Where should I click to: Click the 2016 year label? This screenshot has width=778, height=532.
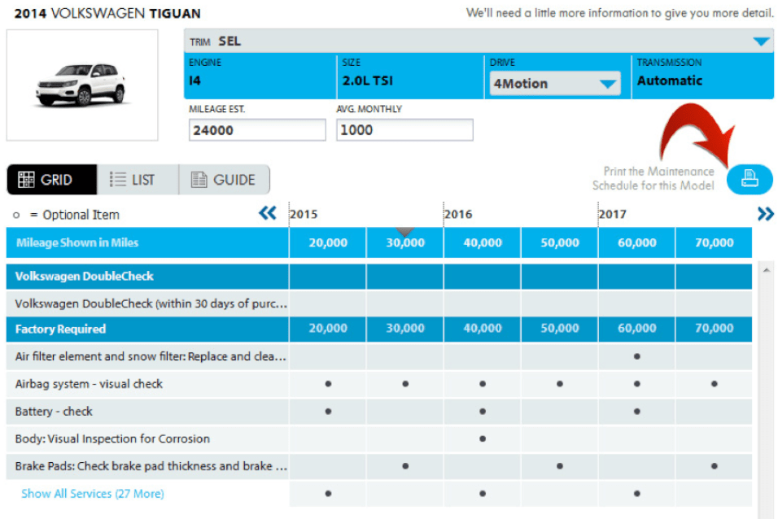coord(458,214)
